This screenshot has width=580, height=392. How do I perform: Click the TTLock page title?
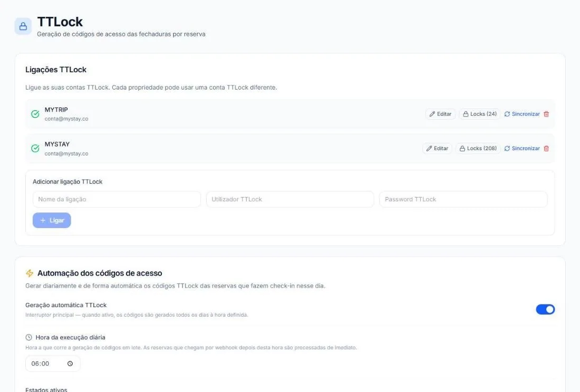click(x=60, y=22)
